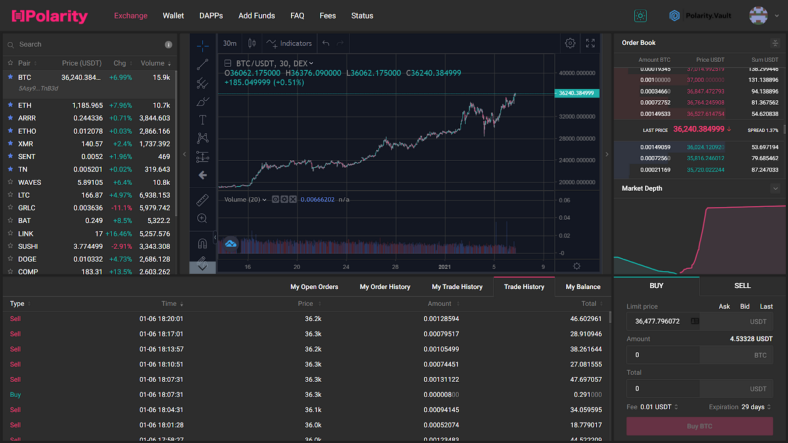This screenshot has width=788, height=443.
Task: Select the text annotation tool
Action: (x=203, y=120)
